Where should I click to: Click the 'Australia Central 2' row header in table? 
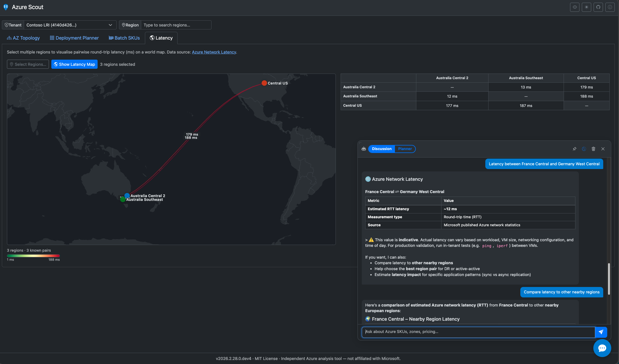coord(378,87)
